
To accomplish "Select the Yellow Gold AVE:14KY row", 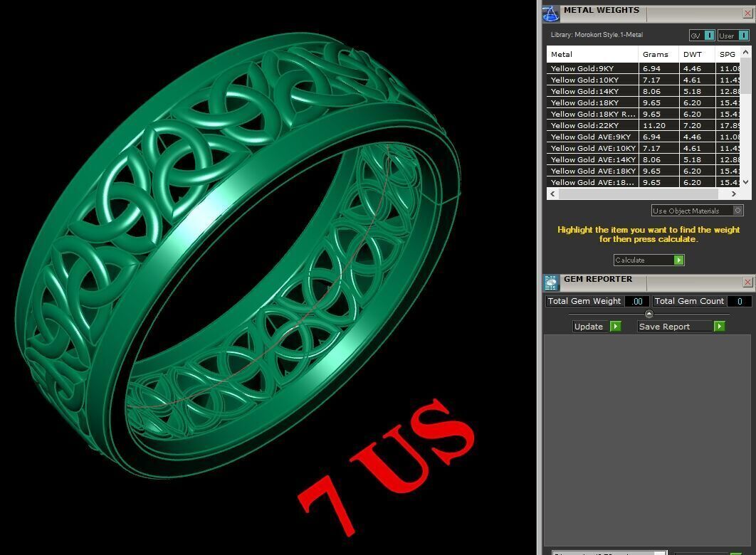I will pyautogui.click(x=644, y=159).
